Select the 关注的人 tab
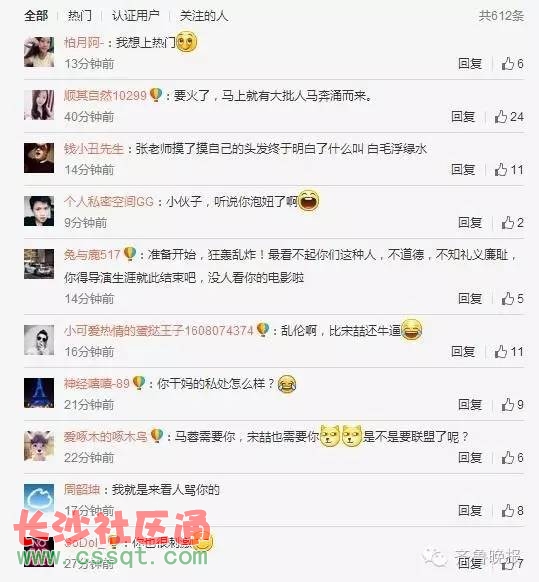This screenshot has width=539, height=582. [204, 16]
